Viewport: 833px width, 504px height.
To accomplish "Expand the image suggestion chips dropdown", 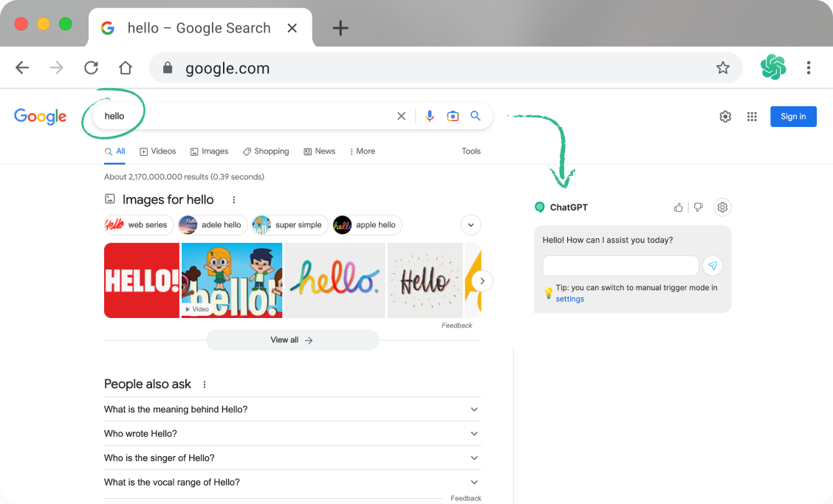I will tap(470, 224).
